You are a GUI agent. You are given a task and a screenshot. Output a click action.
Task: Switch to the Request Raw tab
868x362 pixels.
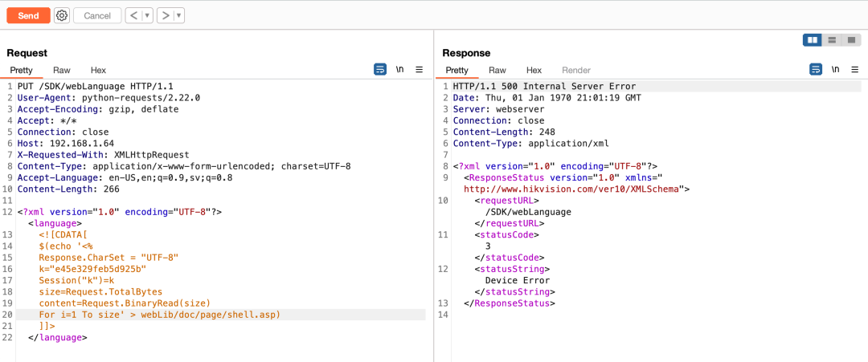pyautogui.click(x=61, y=70)
